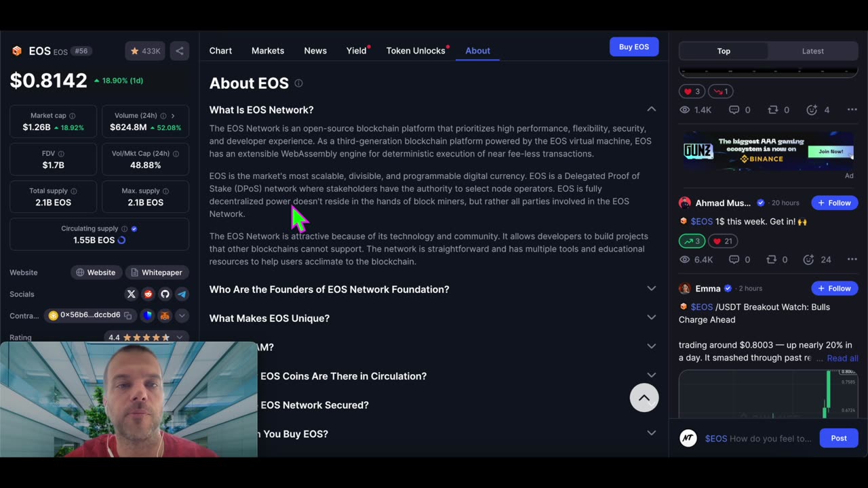Viewport: 868px width, 488px height.
Task: Expand the section ending in AM? via chevron
Action: point(651,346)
